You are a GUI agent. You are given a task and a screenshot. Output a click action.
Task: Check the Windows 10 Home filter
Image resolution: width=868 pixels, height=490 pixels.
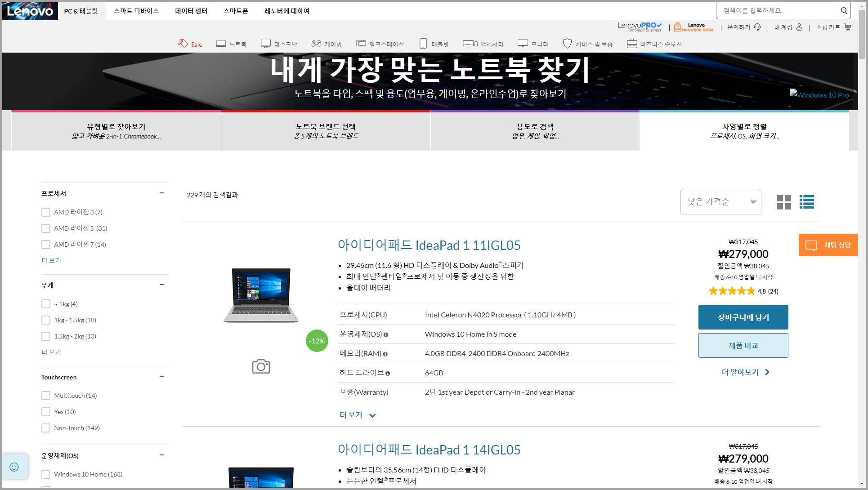click(x=46, y=474)
